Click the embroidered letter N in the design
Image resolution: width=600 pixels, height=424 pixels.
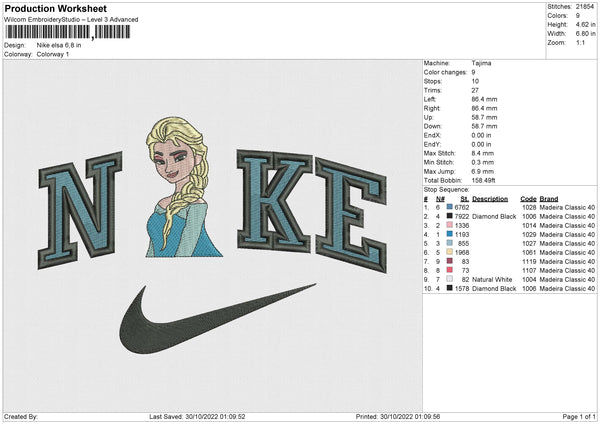pyautogui.click(x=80, y=210)
